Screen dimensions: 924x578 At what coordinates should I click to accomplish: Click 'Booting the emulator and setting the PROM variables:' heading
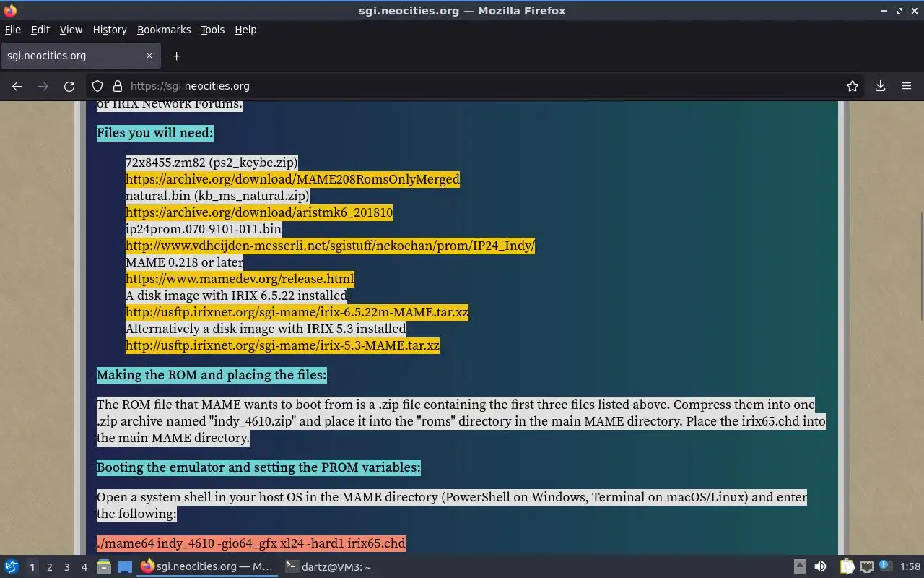point(258,467)
